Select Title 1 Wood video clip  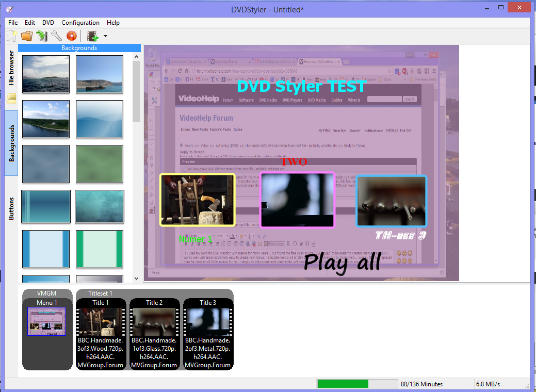point(101,334)
